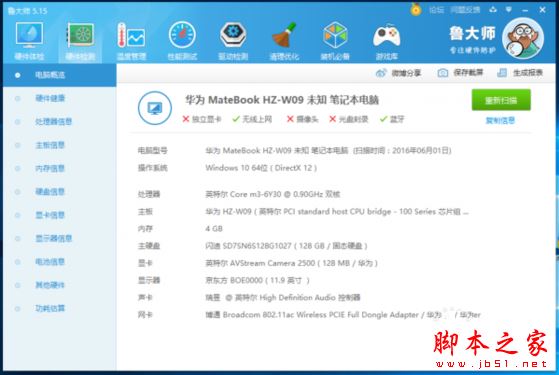Click the 主硬盘 row label
Viewport: 559px width, 375px height.
coord(149,246)
